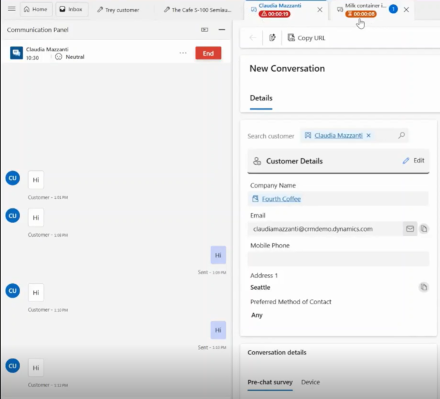Click the New Conversation heading
Screen dimensions: 440x399
click(x=287, y=68)
